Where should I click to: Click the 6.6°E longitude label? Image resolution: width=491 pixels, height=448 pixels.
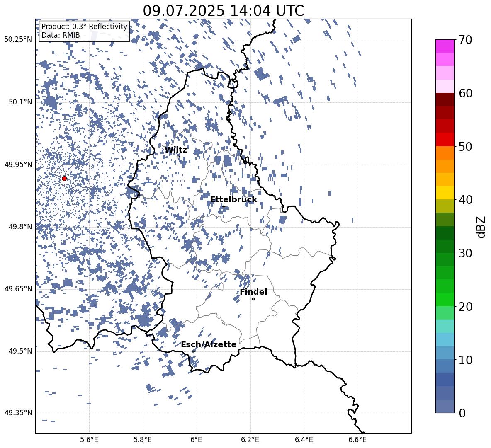[357, 440]
